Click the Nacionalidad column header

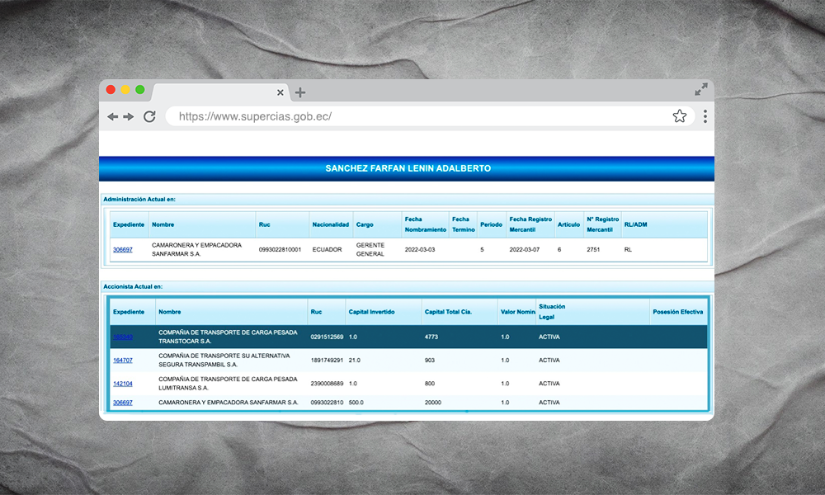(x=330, y=225)
